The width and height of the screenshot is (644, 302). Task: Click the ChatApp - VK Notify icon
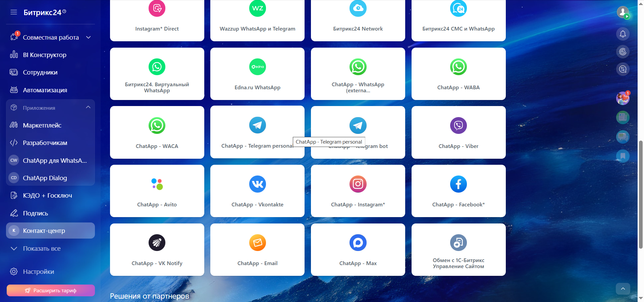[157, 243]
